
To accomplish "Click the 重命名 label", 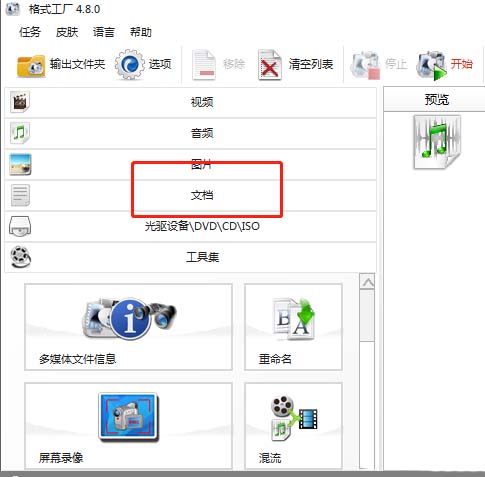I will click(x=275, y=359).
